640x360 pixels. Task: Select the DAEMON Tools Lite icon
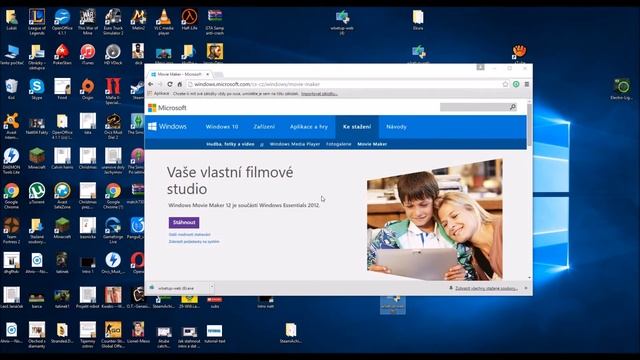coord(11,161)
